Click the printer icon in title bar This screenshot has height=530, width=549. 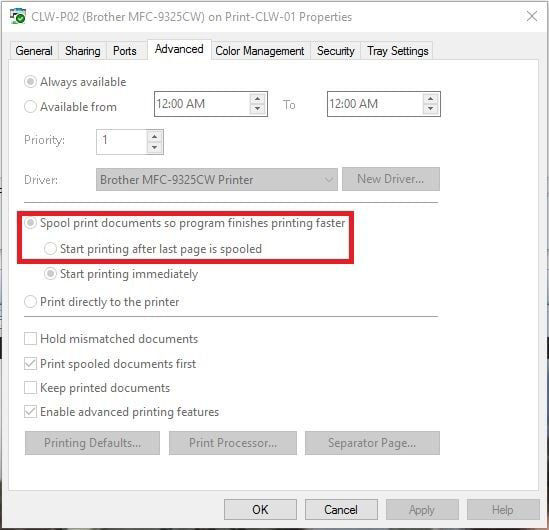click(x=17, y=16)
